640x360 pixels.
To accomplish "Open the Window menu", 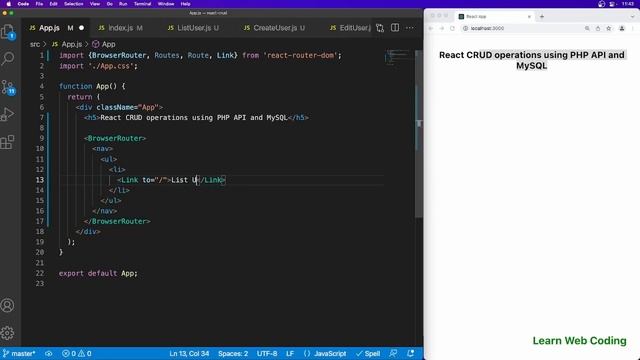I will click(x=166, y=4).
